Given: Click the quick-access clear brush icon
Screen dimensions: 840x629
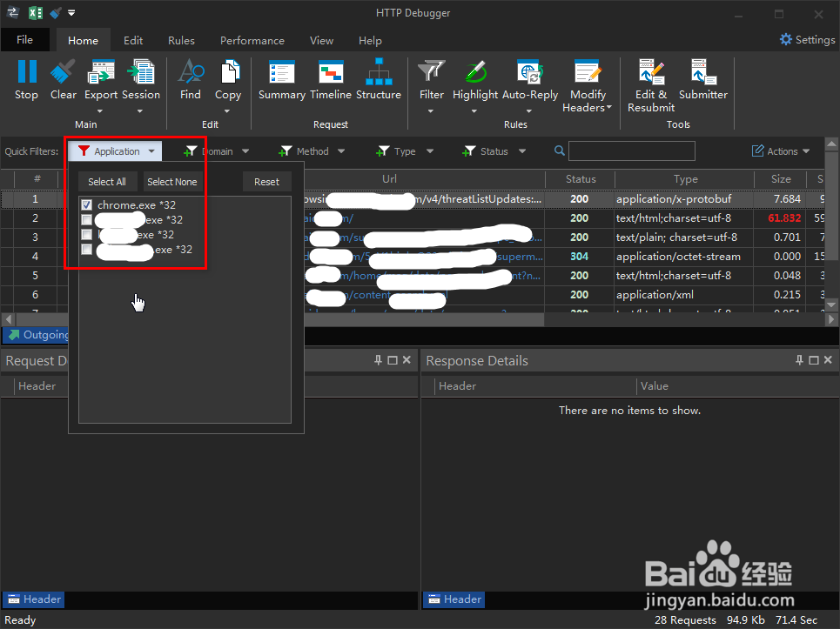Looking at the screenshot, I should (55, 12).
